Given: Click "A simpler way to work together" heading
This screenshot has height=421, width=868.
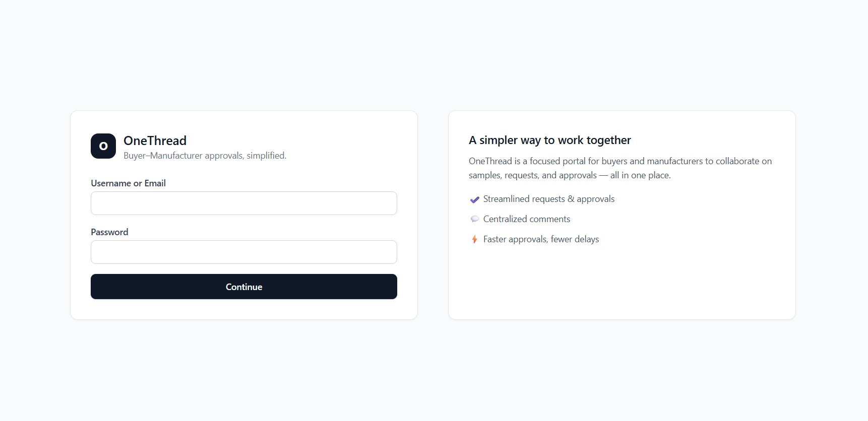Looking at the screenshot, I should (549, 140).
